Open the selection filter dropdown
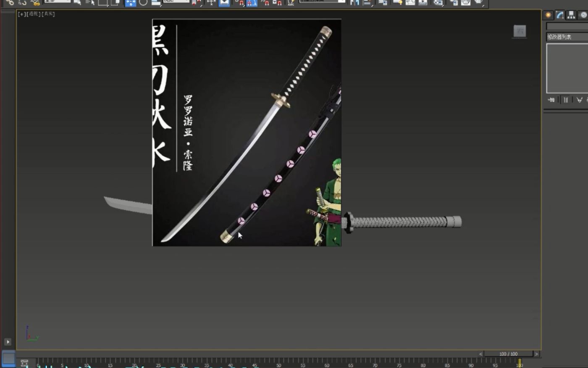The width and height of the screenshot is (588, 368). point(58,1)
